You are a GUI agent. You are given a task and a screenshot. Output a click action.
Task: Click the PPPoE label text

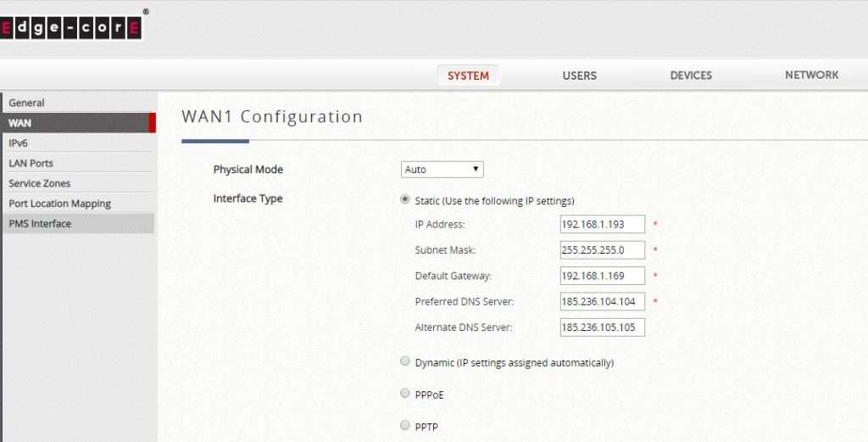click(430, 395)
